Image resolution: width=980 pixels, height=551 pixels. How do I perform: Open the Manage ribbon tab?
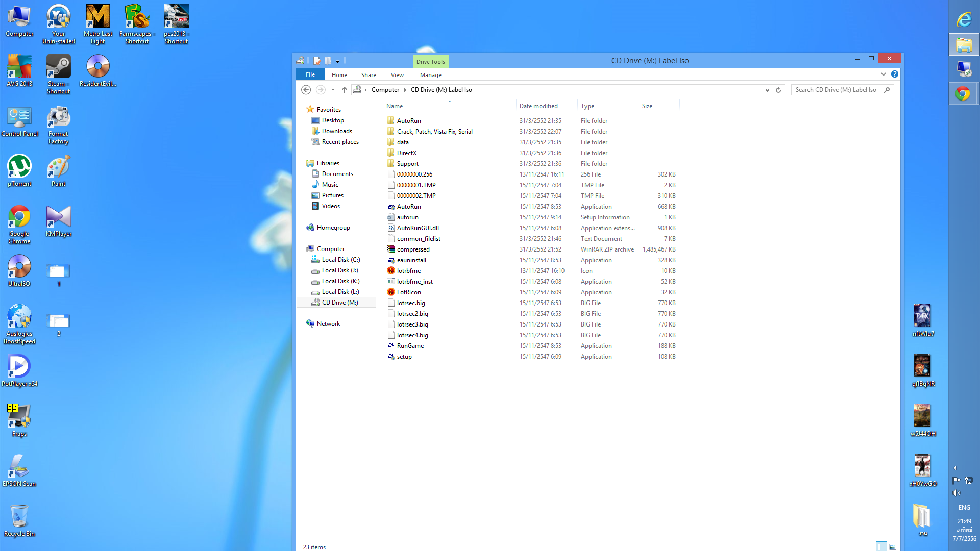coord(430,75)
